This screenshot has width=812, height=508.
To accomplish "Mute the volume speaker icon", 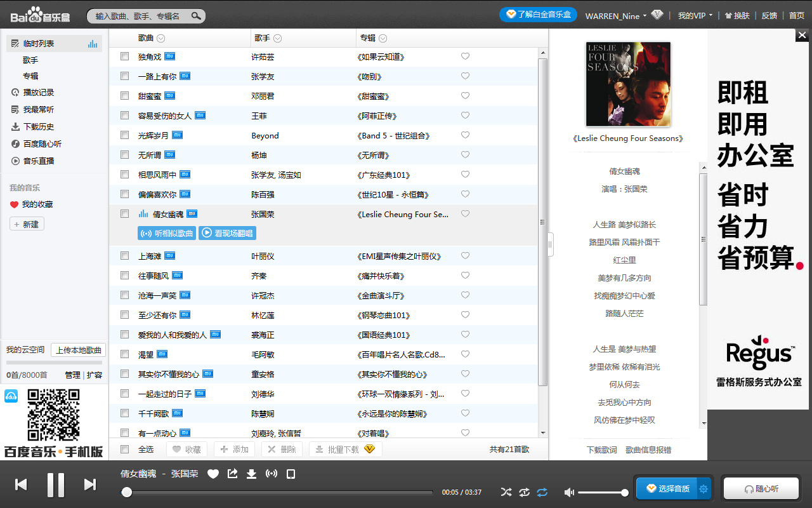I will tap(569, 492).
